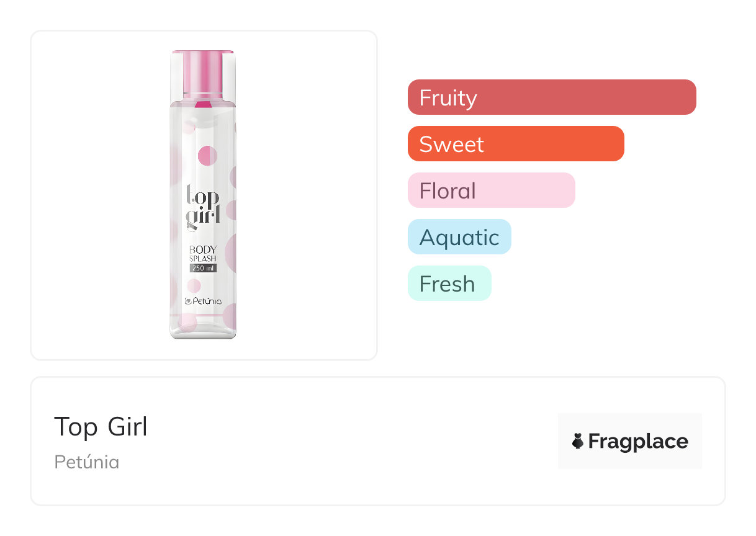Click the Fragplace bottle logo icon
The image size is (756, 536).
pyautogui.click(x=578, y=441)
